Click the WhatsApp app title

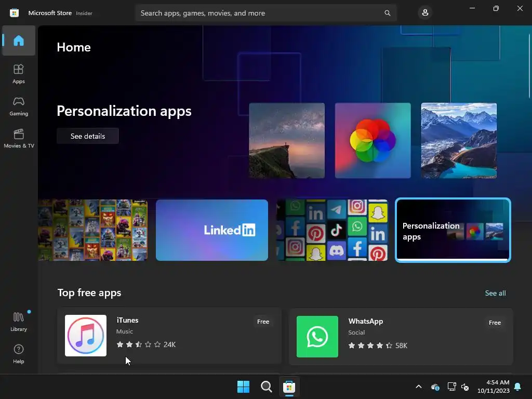click(366, 321)
